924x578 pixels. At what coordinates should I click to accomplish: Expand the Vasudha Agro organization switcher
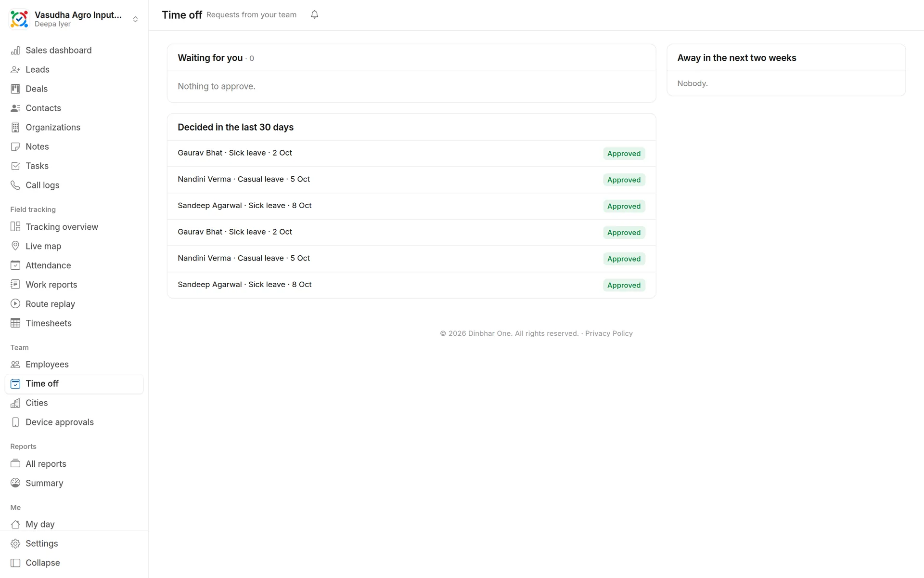pos(135,19)
